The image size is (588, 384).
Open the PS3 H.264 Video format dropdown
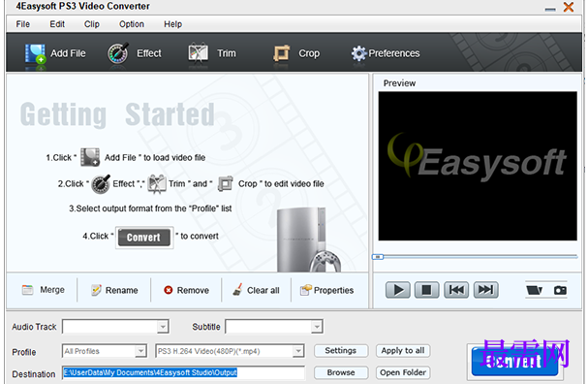coord(298,351)
